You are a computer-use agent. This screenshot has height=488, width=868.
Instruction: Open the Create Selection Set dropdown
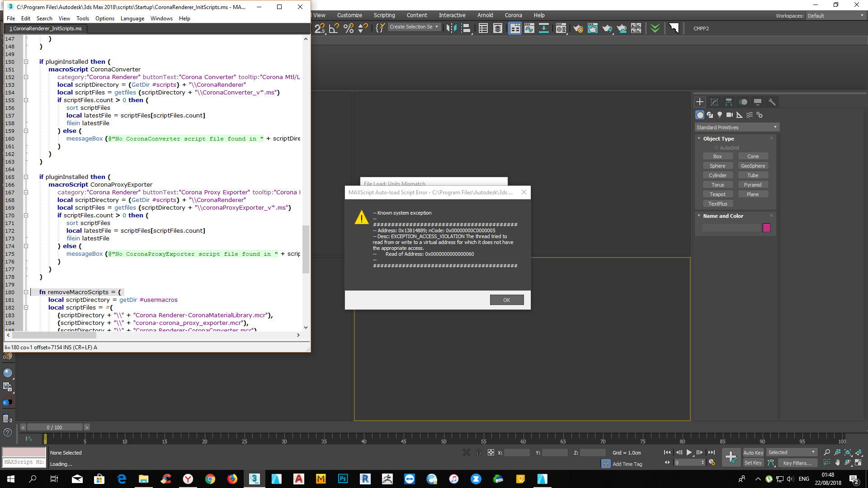(x=414, y=27)
